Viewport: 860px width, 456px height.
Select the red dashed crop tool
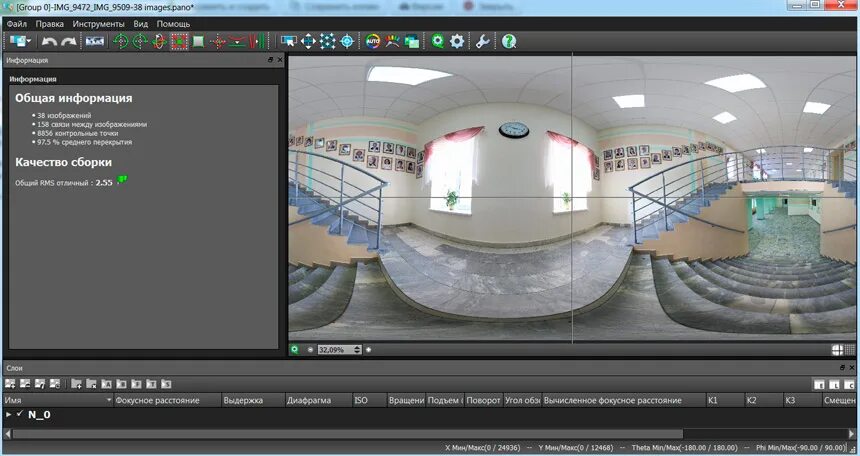tap(179, 41)
